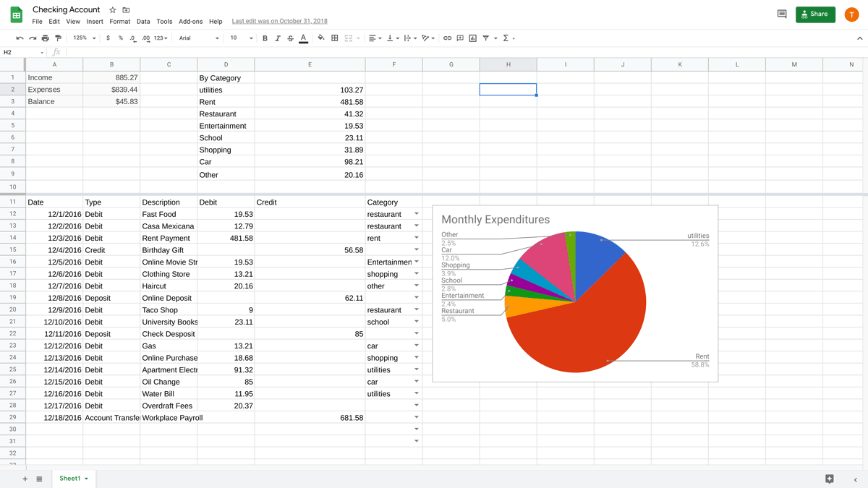Toggle strikethrough formatting
868x488 pixels.
(x=290, y=38)
